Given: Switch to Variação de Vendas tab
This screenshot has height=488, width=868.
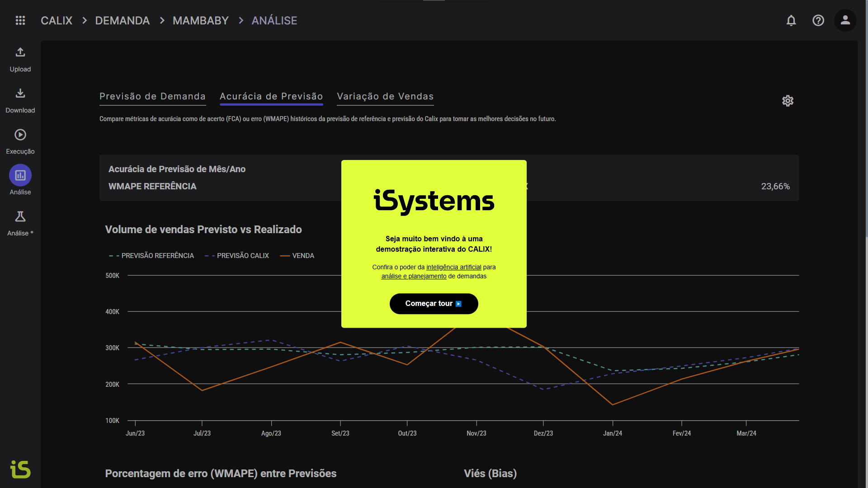Looking at the screenshot, I should click(385, 96).
